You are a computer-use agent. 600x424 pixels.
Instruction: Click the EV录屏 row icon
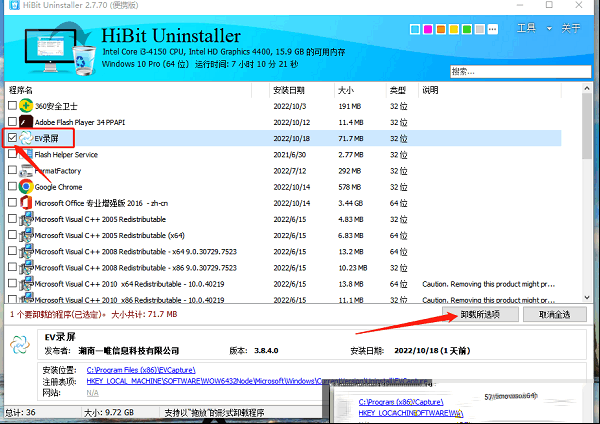[x=26, y=138]
